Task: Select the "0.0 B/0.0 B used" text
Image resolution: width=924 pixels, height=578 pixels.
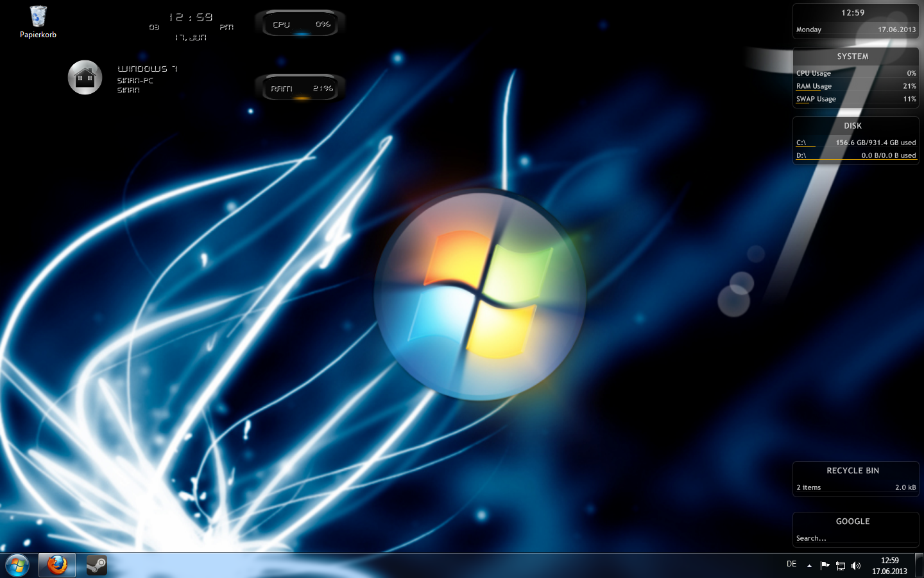Action: (888, 155)
